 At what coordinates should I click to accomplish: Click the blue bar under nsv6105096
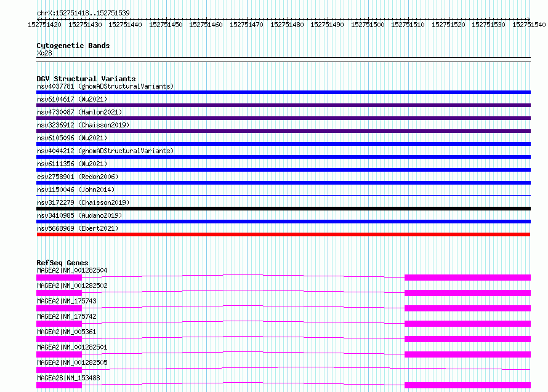click(x=283, y=144)
